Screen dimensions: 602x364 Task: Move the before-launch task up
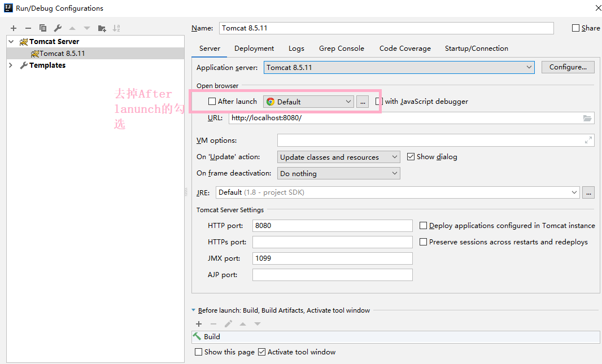pyautogui.click(x=243, y=324)
